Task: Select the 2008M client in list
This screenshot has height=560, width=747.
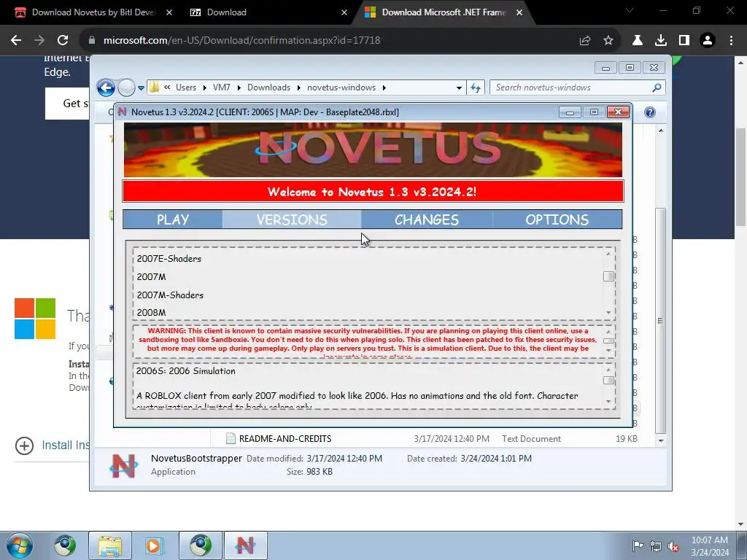Action: 152,312
